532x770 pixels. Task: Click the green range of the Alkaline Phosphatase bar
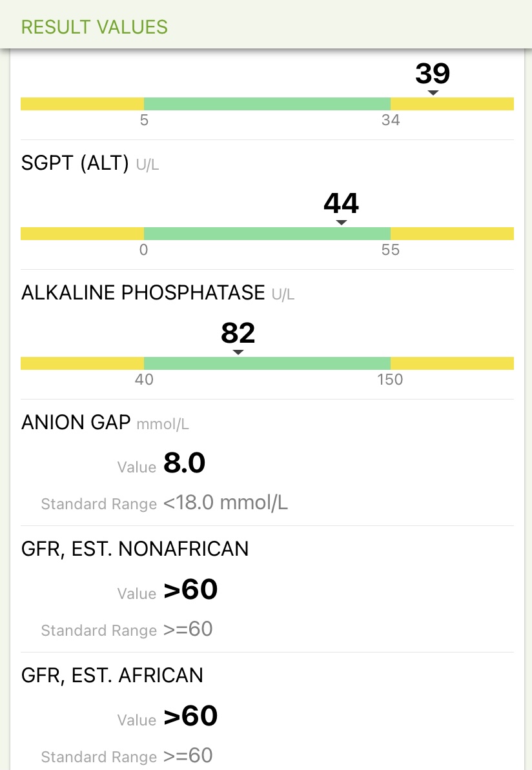point(267,363)
